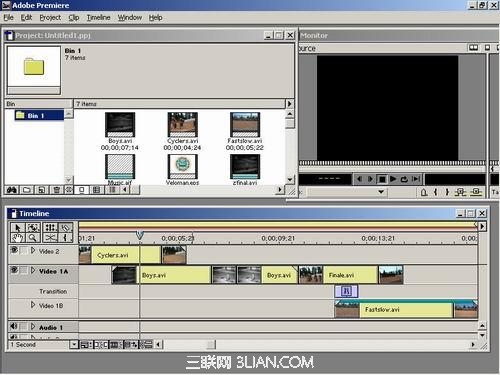Viewport: 500px width, 375px height.
Task: Choose the Cross Fade tool in Timeline
Action: pos(51,238)
